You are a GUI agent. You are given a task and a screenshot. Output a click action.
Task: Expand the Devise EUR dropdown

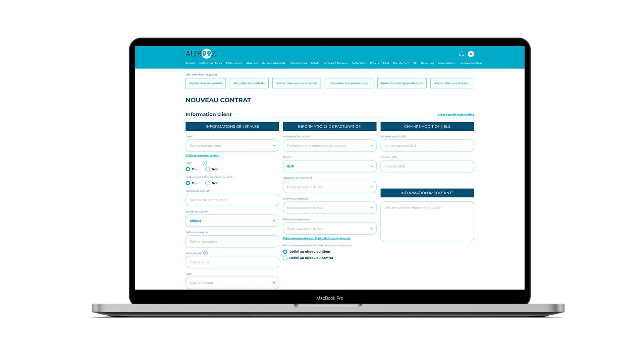pyautogui.click(x=329, y=167)
